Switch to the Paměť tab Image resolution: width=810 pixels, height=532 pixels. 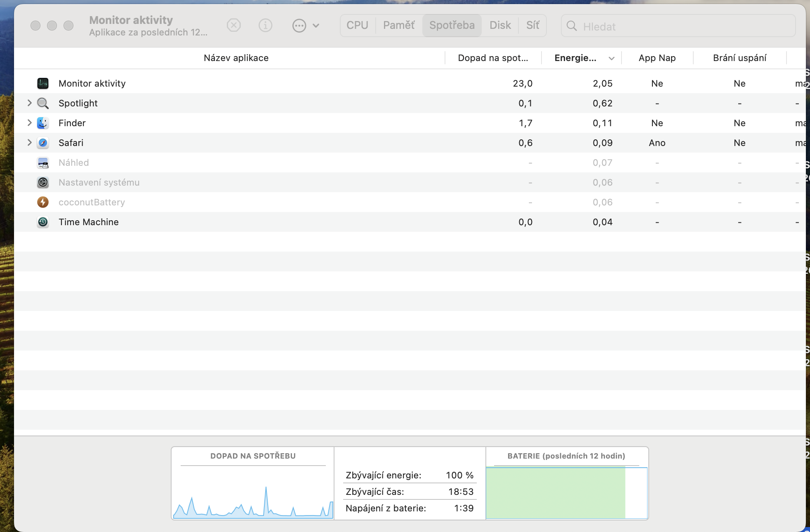click(x=399, y=26)
